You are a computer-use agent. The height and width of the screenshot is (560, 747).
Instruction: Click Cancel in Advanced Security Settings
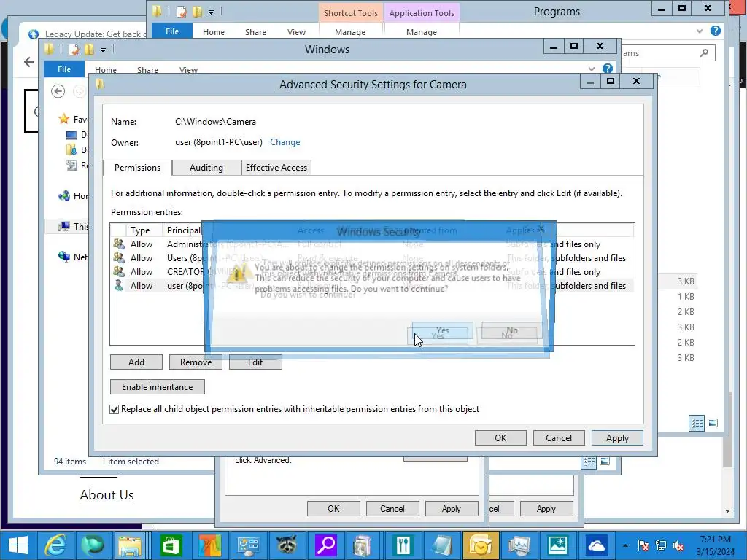tap(558, 437)
